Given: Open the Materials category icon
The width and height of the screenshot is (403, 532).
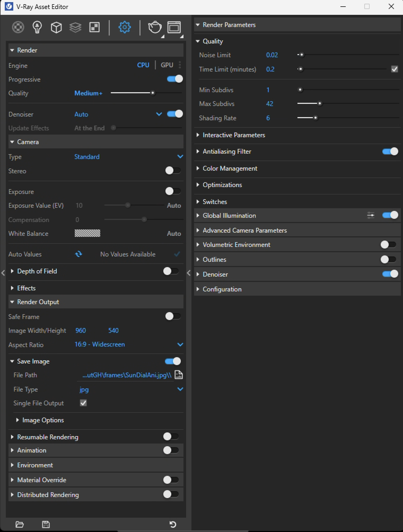Looking at the screenshot, I should coord(18,27).
